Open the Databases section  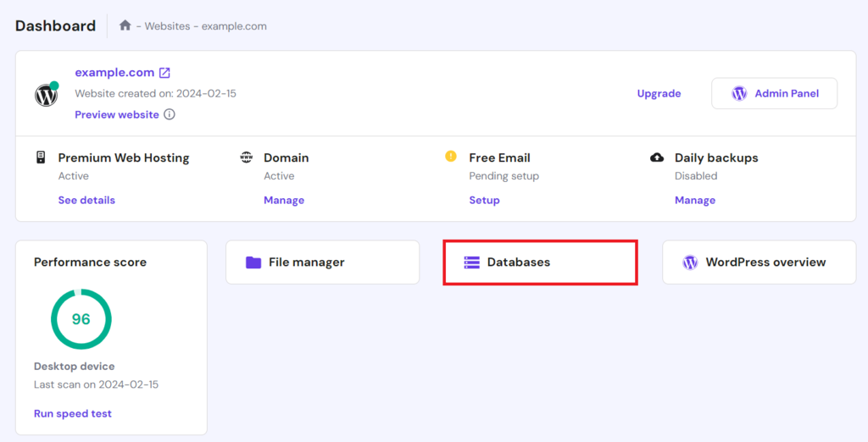click(x=540, y=262)
